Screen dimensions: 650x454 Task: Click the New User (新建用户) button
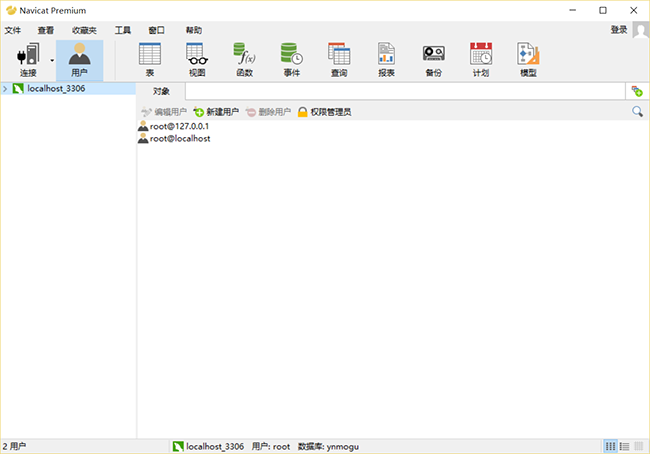[216, 112]
